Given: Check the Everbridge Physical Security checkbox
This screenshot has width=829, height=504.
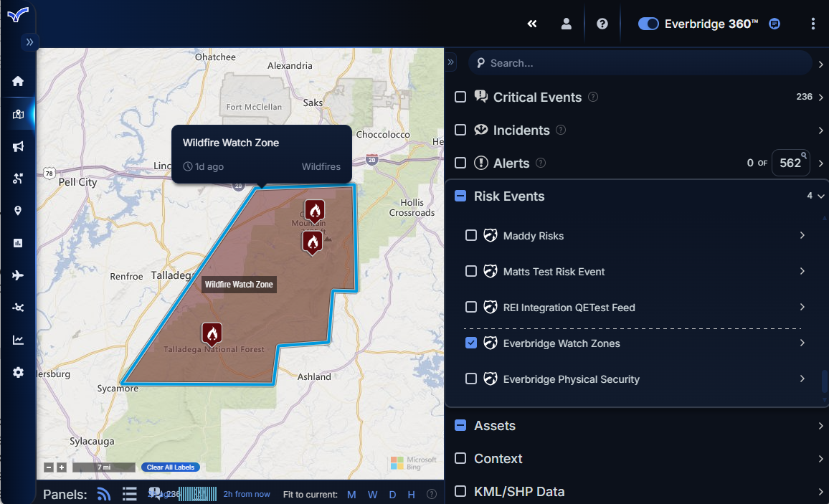Looking at the screenshot, I should pyautogui.click(x=471, y=379).
